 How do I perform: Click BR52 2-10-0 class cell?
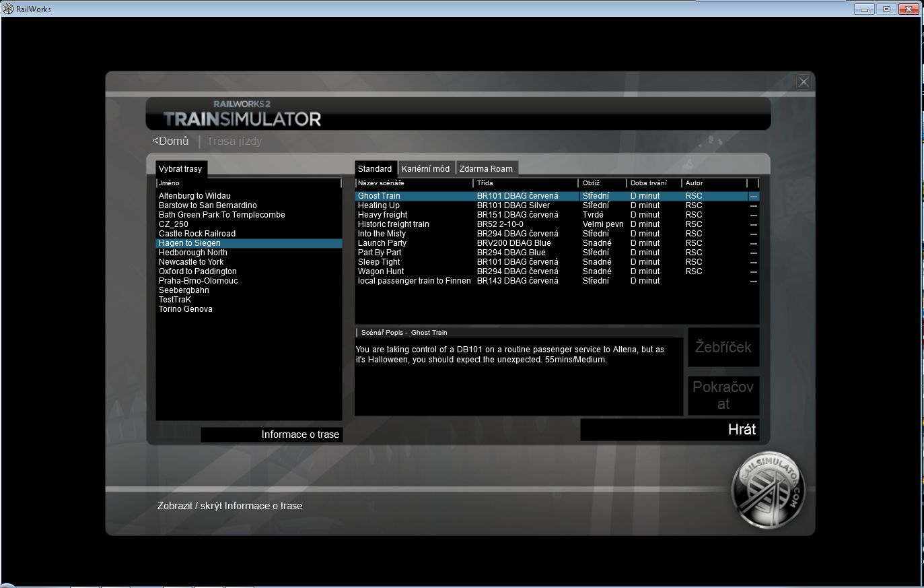500,224
